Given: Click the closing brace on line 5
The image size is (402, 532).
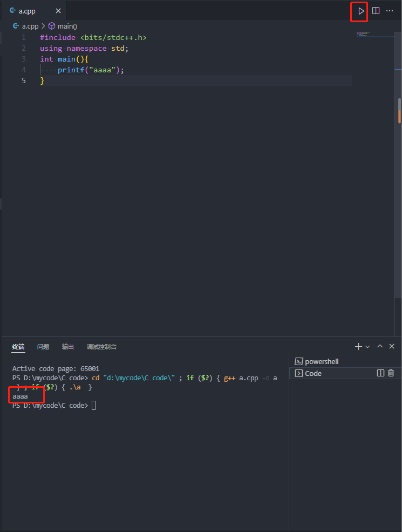Looking at the screenshot, I should pos(42,81).
